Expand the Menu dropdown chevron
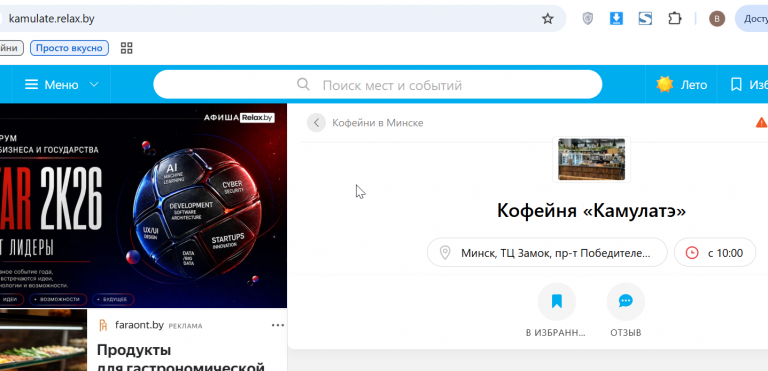Viewport: 768px width, 371px height. pos(94,85)
